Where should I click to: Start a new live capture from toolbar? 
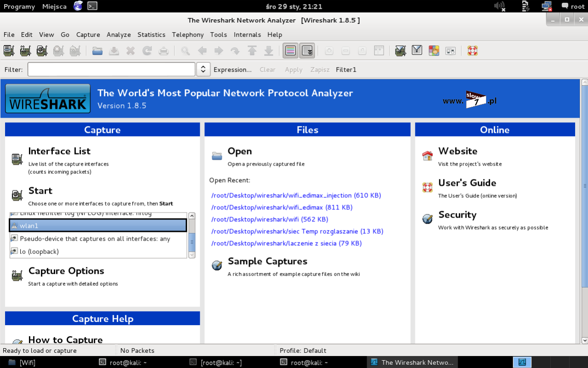pyautogui.click(x=42, y=51)
